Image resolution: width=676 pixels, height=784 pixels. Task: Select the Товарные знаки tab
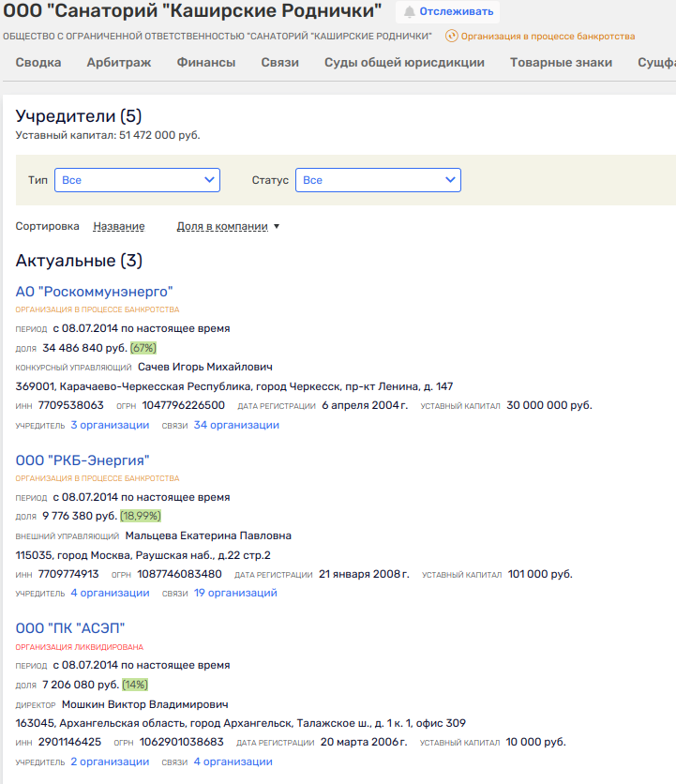coord(561,63)
